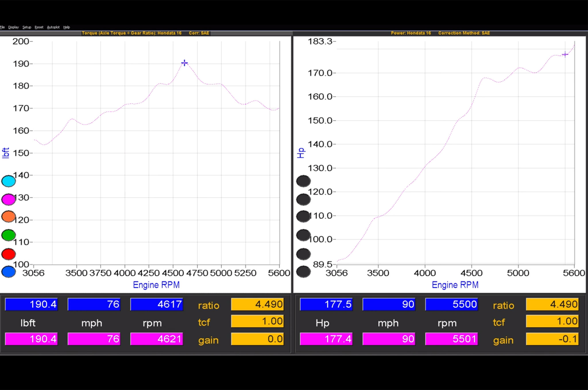Screen dimensions: 588x390
Task: Click the blue 190.4 lbft readout
Action: [x=31, y=304]
